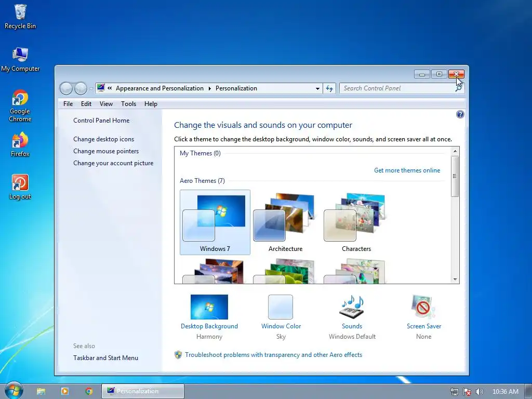Open My Computer desktop icon
This screenshot has height=399, width=532.
[20, 59]
